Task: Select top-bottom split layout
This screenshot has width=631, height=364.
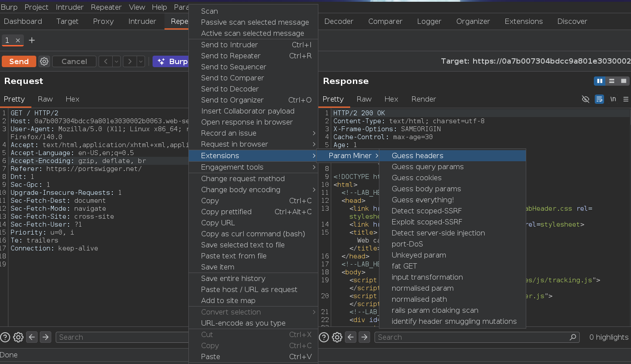Action: click(x=612, y=81)
